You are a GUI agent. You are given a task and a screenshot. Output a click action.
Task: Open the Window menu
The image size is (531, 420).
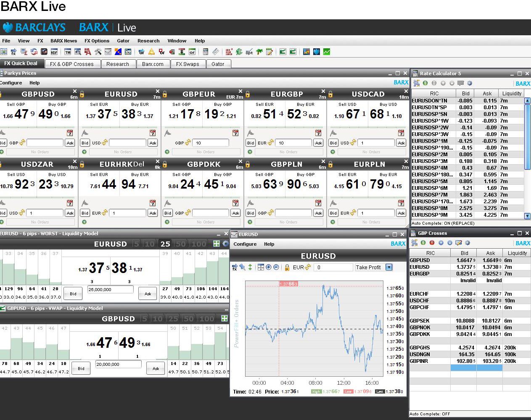[177, 41]
